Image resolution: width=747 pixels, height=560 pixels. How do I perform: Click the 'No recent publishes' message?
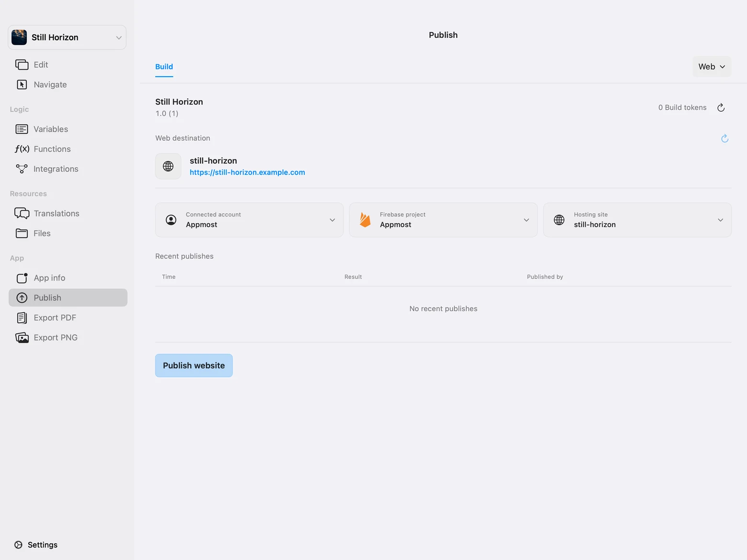click(443, 309)
